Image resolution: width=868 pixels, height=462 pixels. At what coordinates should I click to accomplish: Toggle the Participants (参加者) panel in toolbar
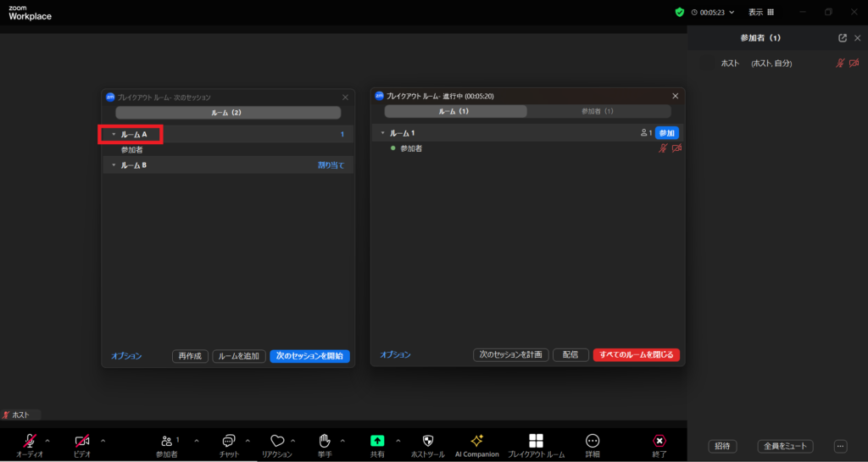(x=166, y=441)
